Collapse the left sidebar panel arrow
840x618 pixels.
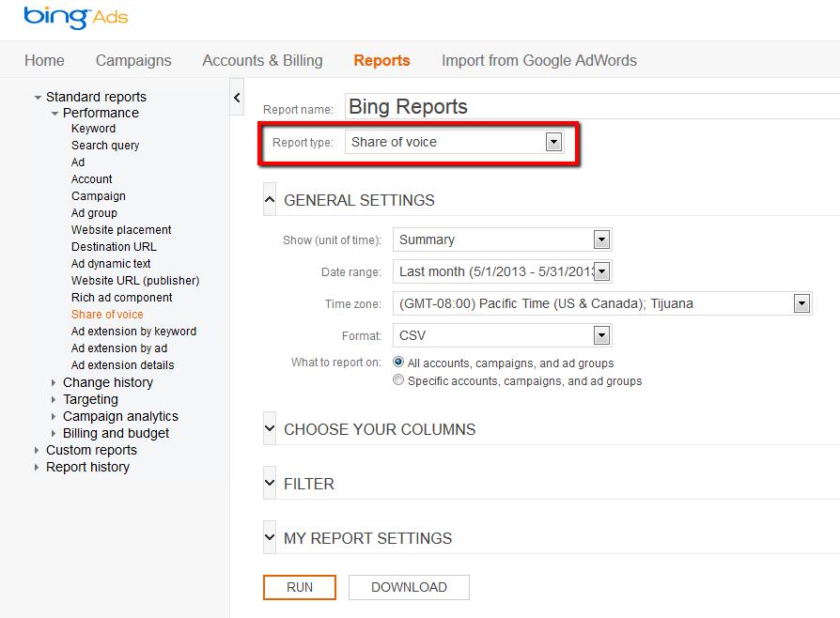(x=237, y=98)
